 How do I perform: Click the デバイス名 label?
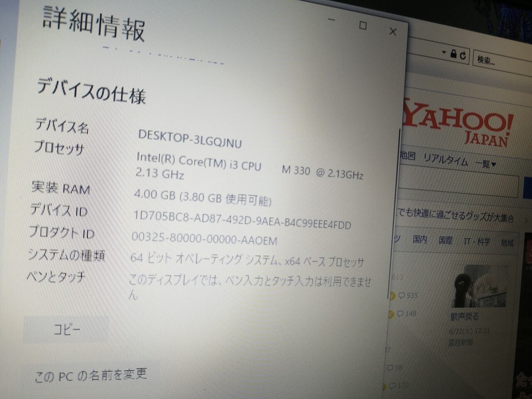62,125
